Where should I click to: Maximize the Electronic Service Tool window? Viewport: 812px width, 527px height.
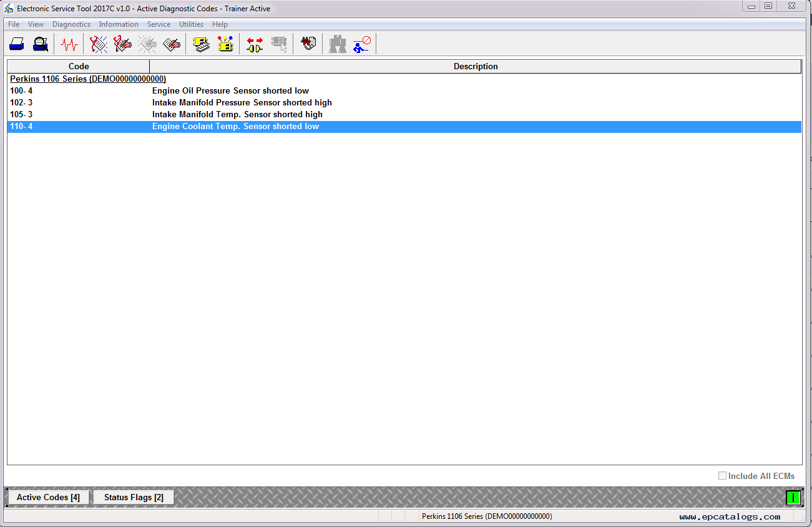768,6
